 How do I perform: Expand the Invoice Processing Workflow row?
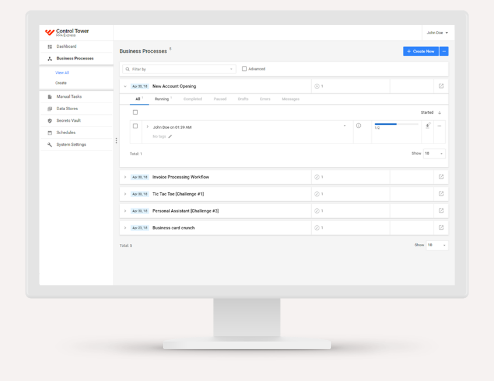(x=125, y=177)
